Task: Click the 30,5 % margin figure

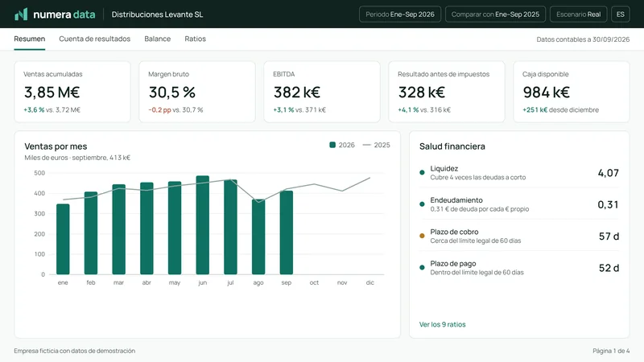Action: [172, 93]
